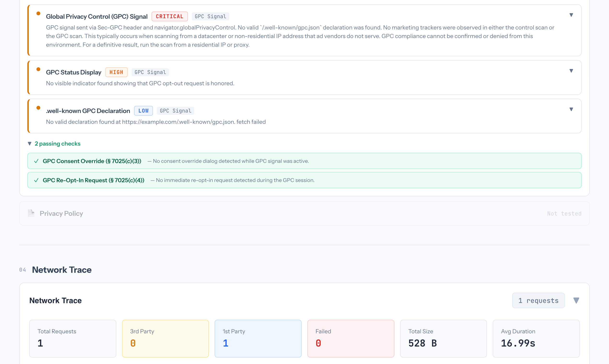Screen dimensions: 609x364
Task: Click the Total Size 528 B card
Action: point(444,338)
